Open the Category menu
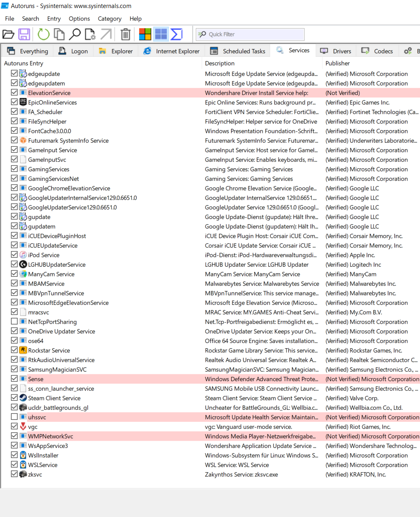 tap(109, 18)
